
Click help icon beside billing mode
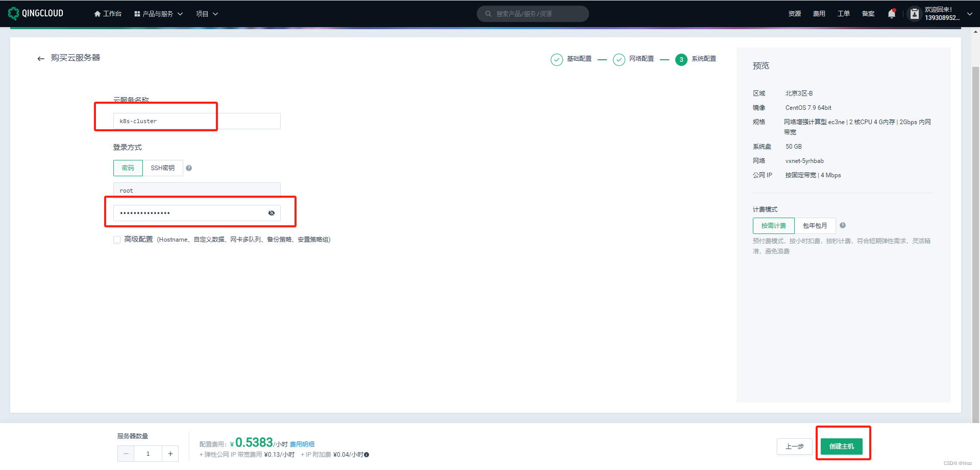(x=843, y=225)
